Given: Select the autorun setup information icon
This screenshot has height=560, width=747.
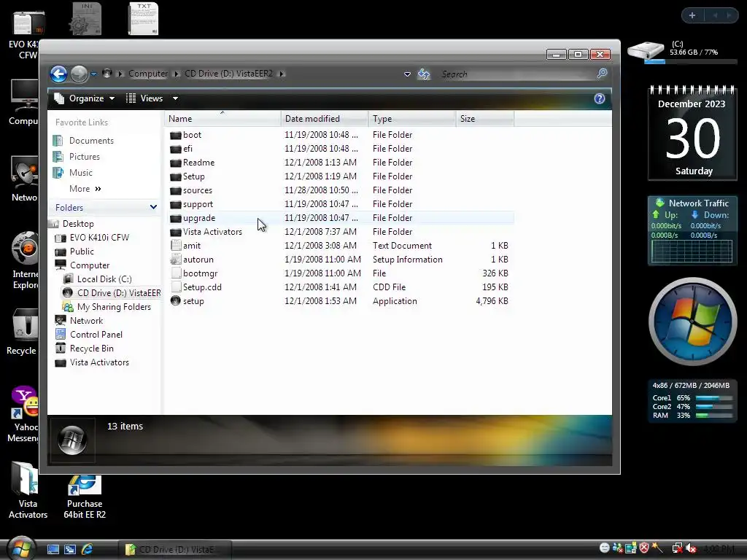Looking at the screenshot, I should [176, 260].
